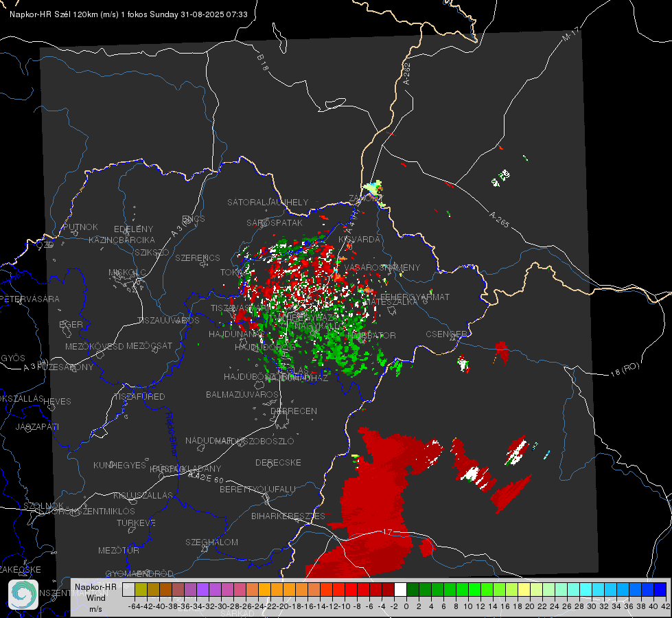Screen dimensions: 672x618
Task: Click the SZERENCS label
Action: [x=198, y=257]
